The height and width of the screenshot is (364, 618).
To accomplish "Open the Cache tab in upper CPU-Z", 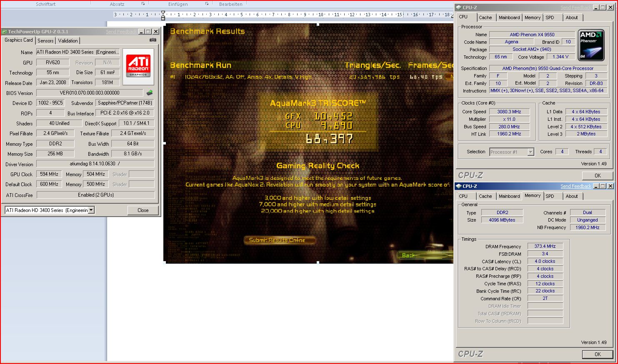I will pos(485,17).
